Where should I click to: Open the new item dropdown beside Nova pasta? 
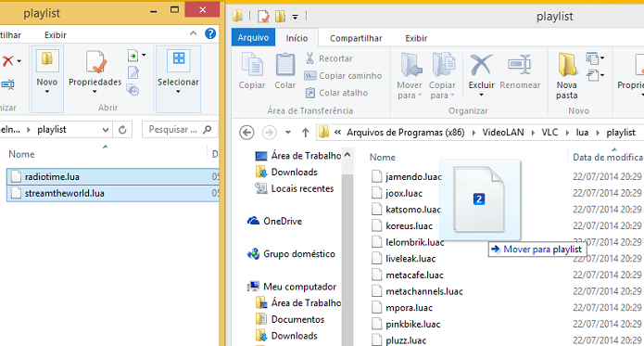pos(595,58)
